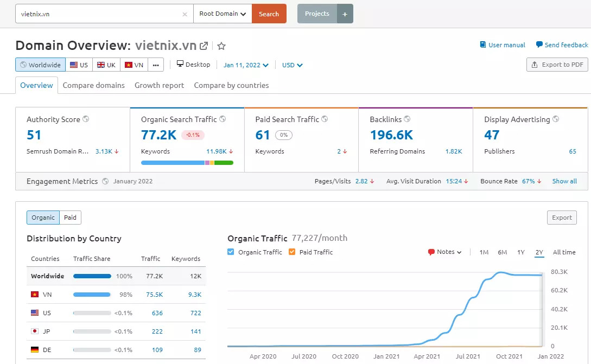
Task: Select the 2Y time range
Action: pos(539,252)
